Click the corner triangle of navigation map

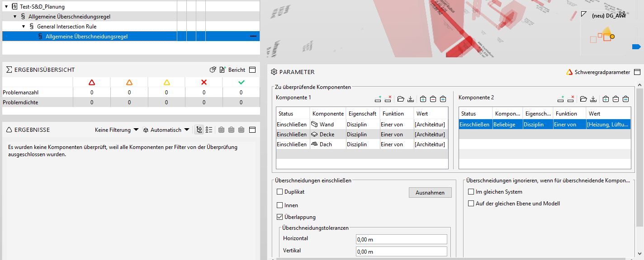584,14
